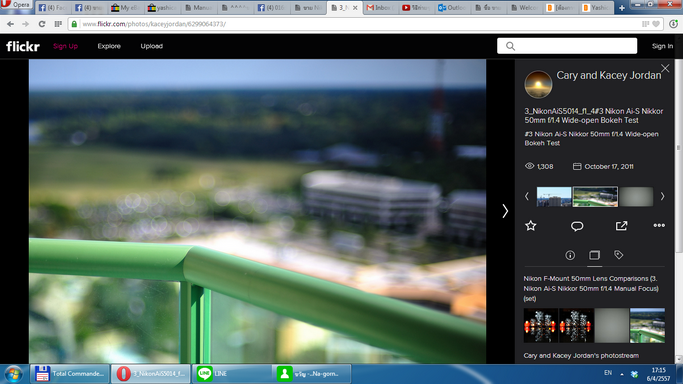Open the Upload menu item
This screenshot has height=384, width=683.
coord(152,46)
